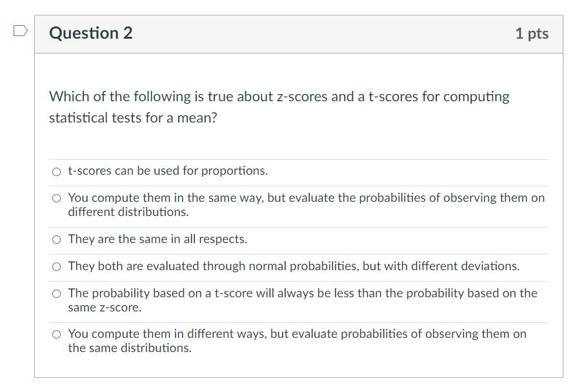The width and height of the screenshot is (586, 392).
Task: Choose the option about computing in different ways
Action: pos(56,334)
